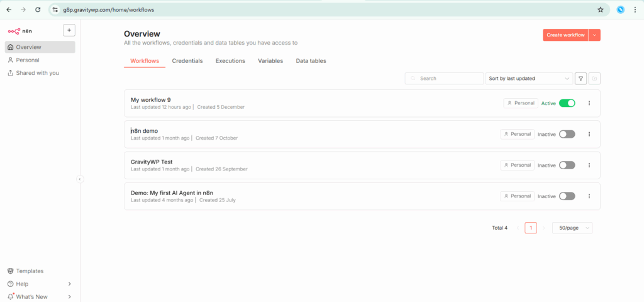Reload the page with refresh icon

(38, 9)
